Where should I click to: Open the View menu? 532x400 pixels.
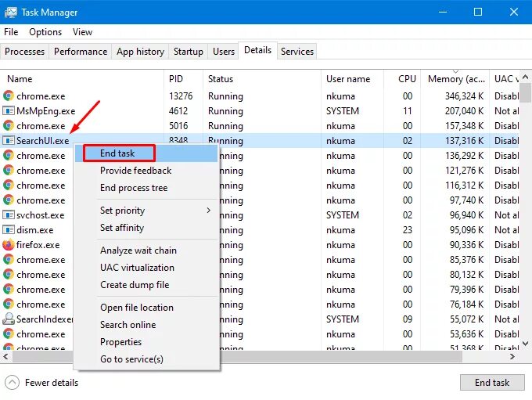pos(82,32)
